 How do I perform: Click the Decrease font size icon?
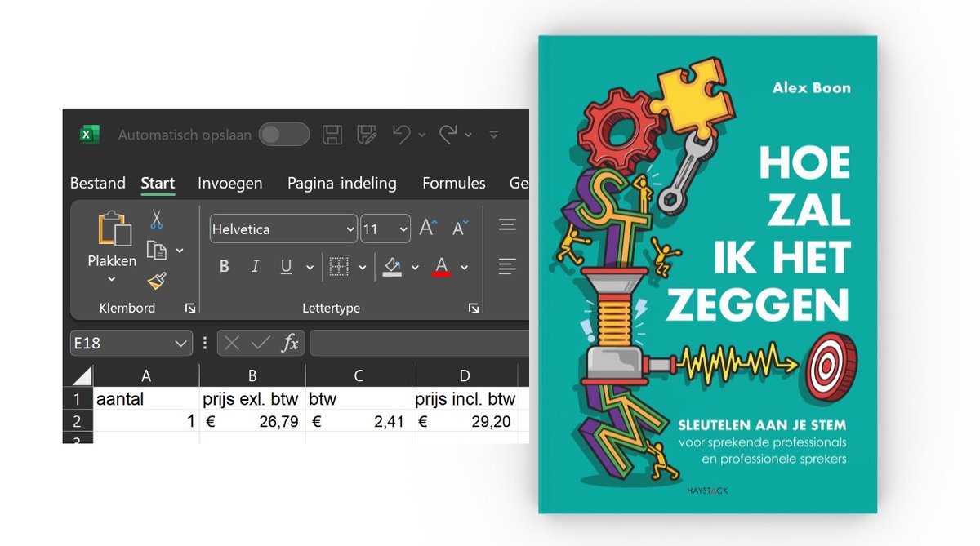(461, 229)
